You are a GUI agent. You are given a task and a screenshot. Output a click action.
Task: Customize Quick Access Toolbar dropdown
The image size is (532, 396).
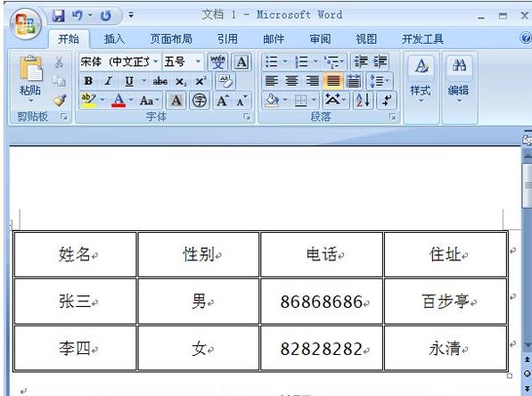click(131, 16)
